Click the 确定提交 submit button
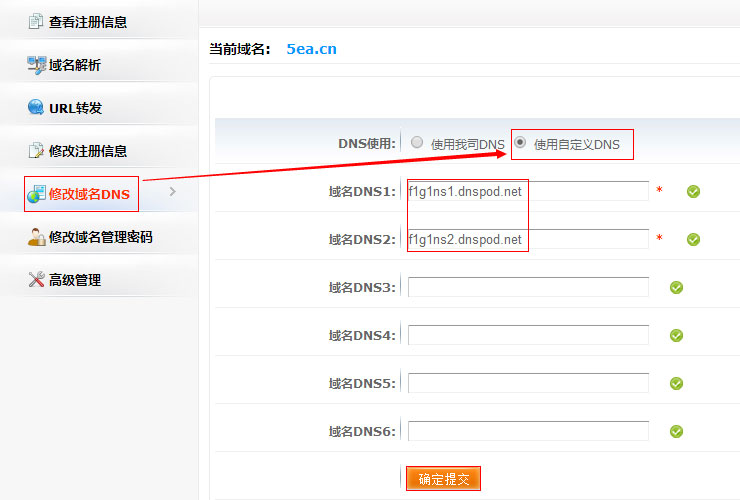 (x=443, y=479)
